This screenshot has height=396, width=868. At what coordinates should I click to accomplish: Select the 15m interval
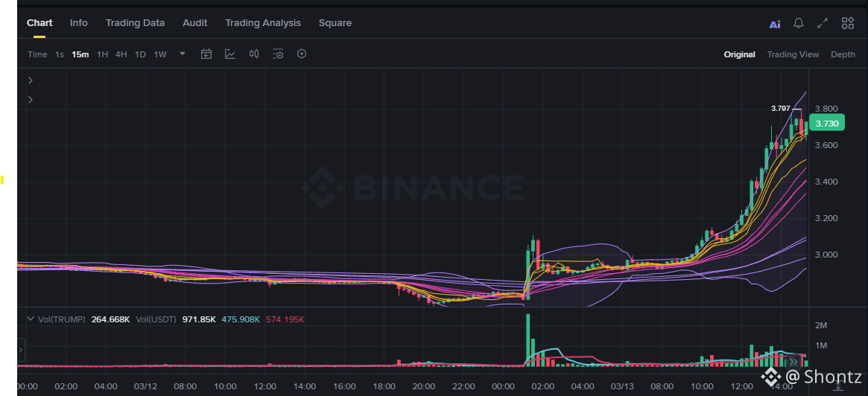point(80,54)
